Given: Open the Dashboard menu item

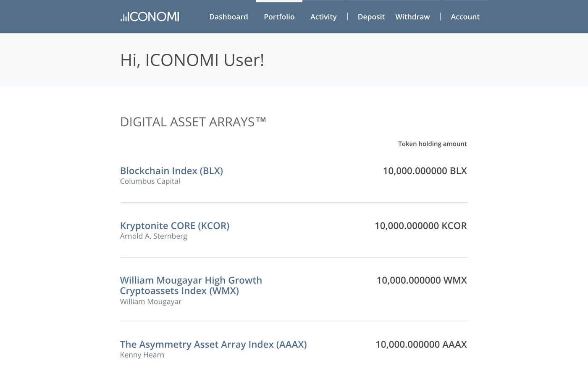Looking at the screenshot, I should tap(228, 17).
